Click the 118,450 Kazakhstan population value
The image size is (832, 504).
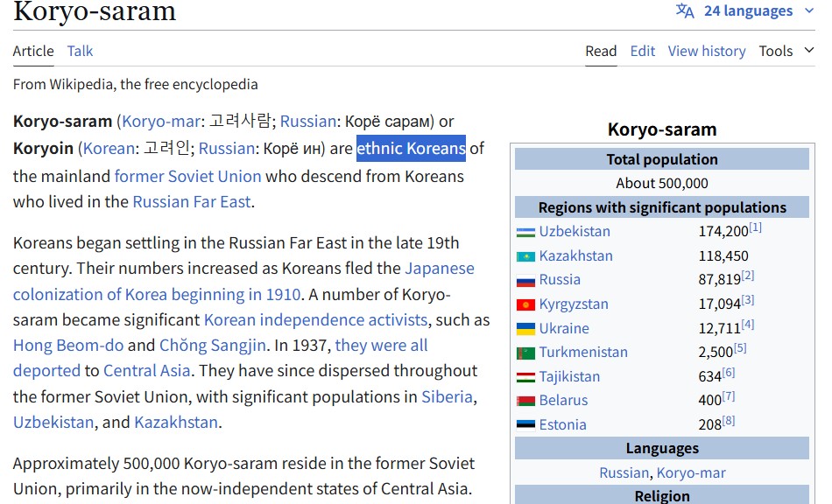pos(723,256)
